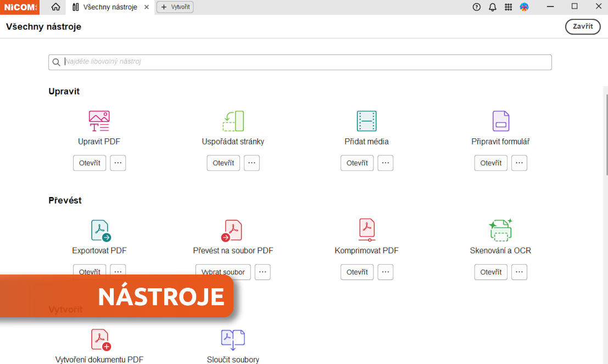Expand more options for Převést na soubor PDF
The image size is (608, 364).
[x=263, y=272]
